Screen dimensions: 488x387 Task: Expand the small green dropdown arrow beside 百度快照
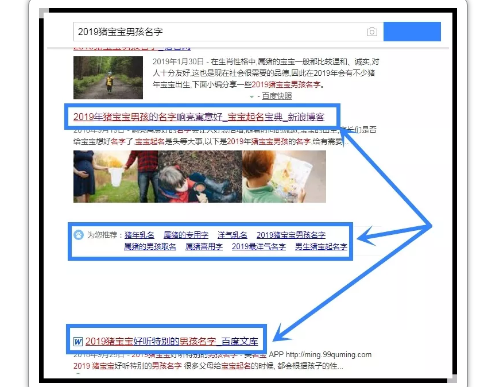tap(252, 97)
